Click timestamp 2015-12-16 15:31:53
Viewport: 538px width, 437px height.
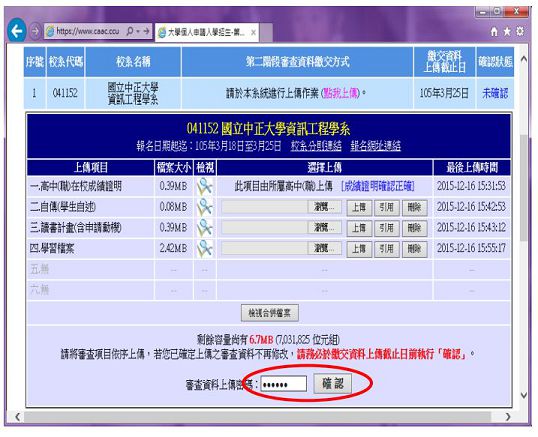[471, 186]
